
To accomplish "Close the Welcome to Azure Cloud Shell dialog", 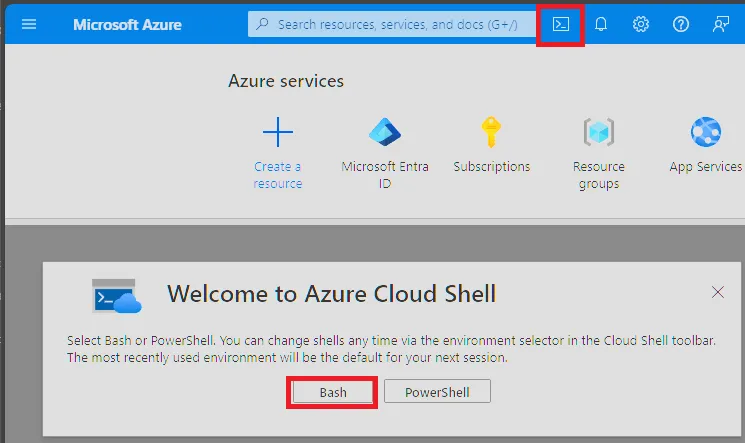I will pyautogui.click(x=717, y=292).
